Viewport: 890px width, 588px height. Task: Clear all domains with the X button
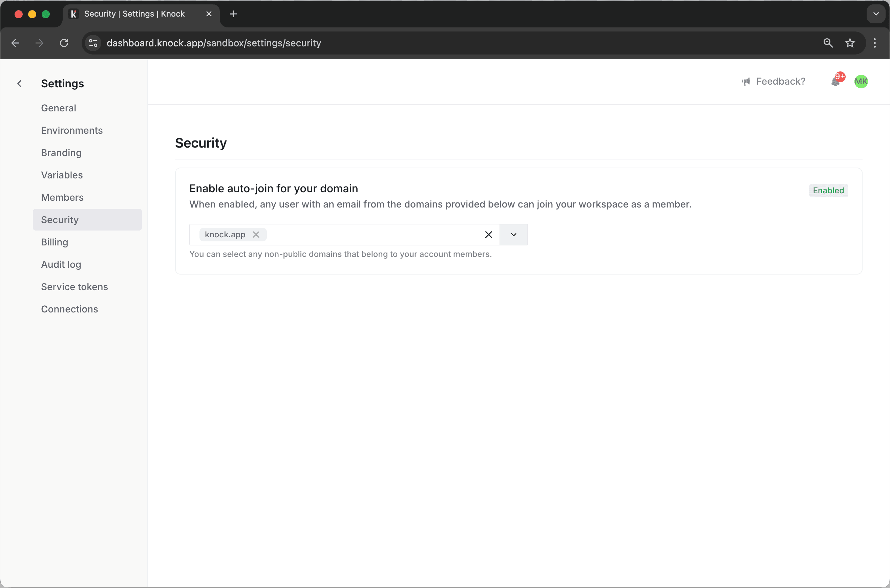(x=488, y=234)
